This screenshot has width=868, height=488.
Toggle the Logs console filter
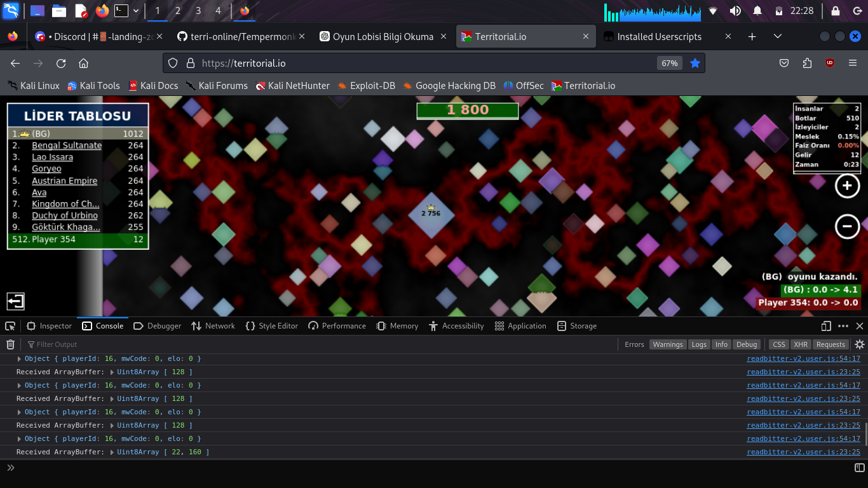point(699,344)
